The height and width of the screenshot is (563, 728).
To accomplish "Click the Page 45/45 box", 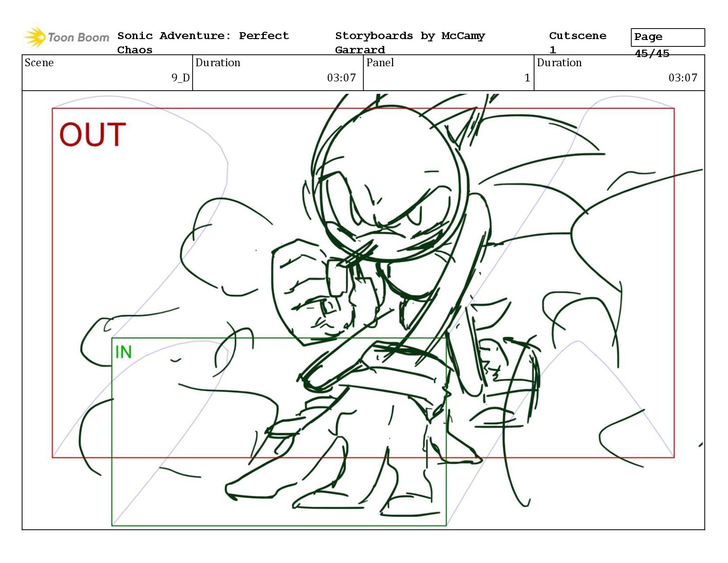I will 668,38.
